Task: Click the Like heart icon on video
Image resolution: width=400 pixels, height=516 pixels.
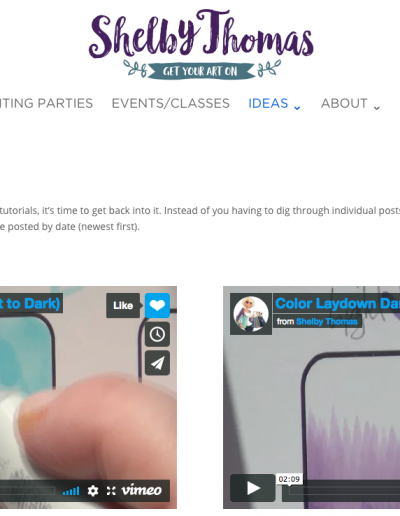Action: (x=157, y=305)
